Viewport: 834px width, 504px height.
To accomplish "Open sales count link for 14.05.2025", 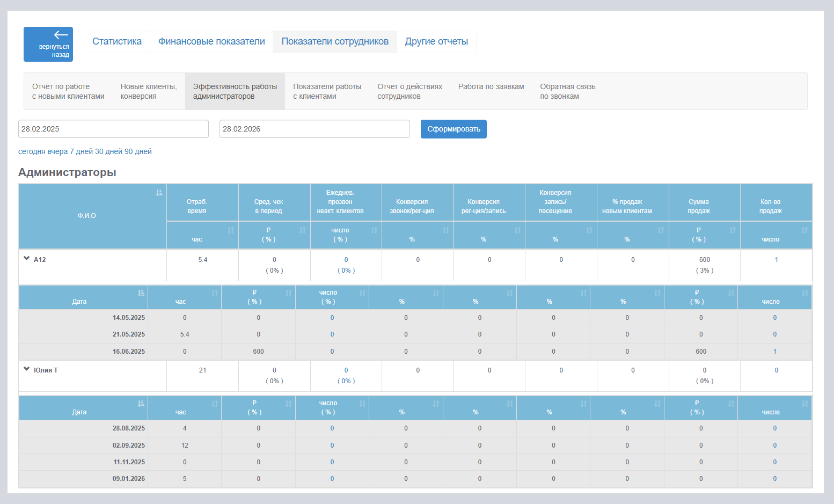I will pos(775,318).
